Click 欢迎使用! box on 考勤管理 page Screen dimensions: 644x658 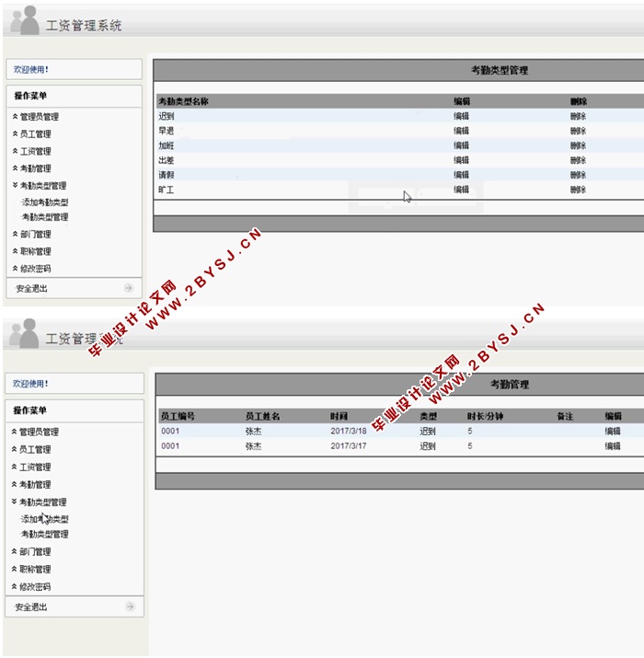point(75,383)
